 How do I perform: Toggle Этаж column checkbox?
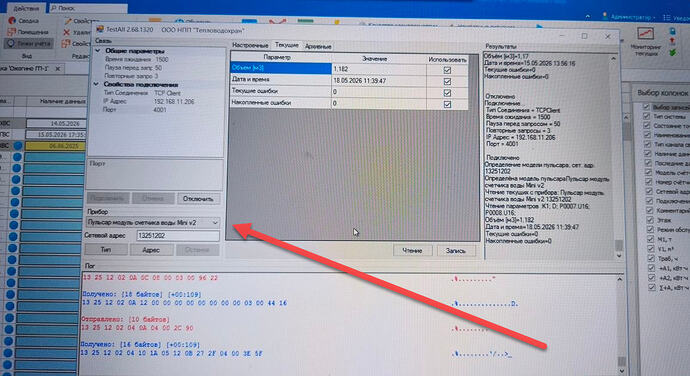tap(650, 220)
